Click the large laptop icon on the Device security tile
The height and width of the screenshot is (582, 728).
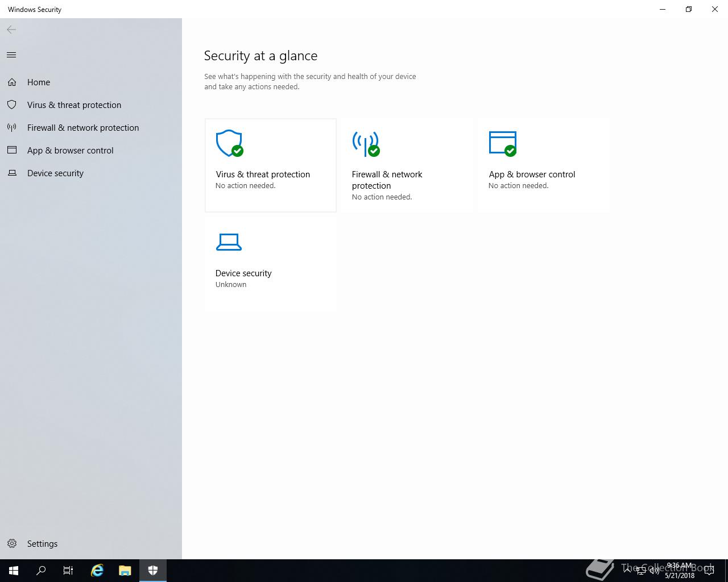click(x=229, y=242)
